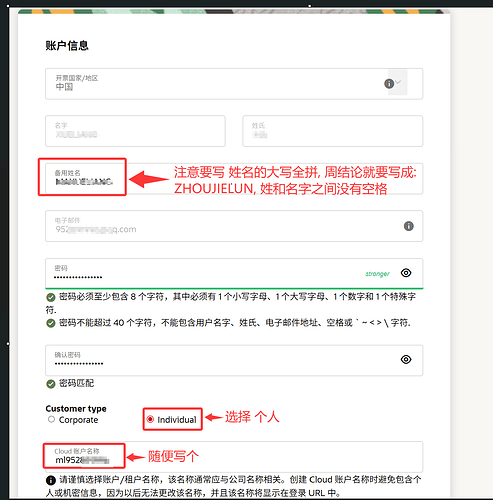The width and height of the screenshot is (493, 500).
Task: Click the 密码匹配 green check icon
Action: tap(51, 384)
